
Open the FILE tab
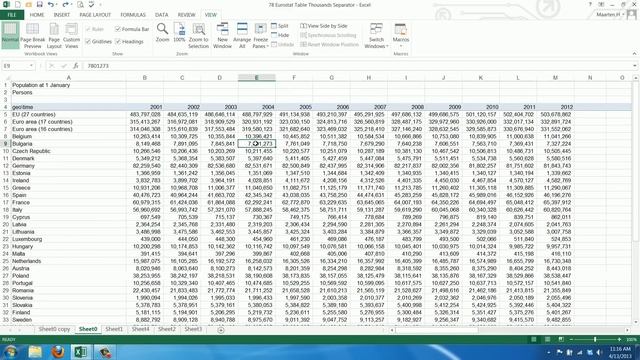pos(12,15)
